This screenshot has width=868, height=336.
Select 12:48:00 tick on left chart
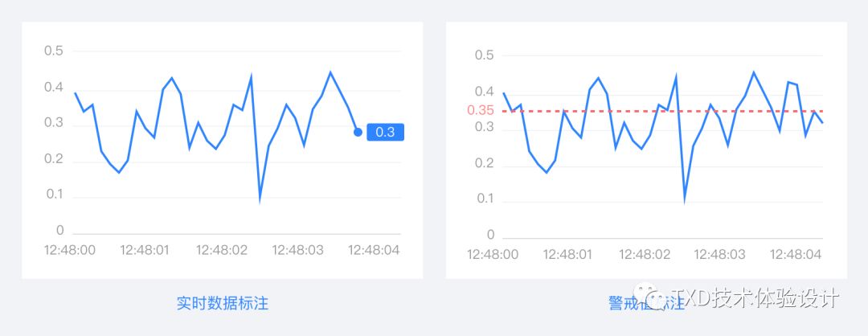(70, 250)
